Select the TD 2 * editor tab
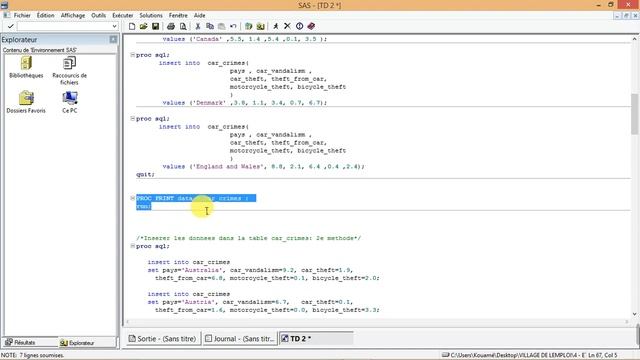Viewport: 640px width, 360px height. tap(316, 338)
